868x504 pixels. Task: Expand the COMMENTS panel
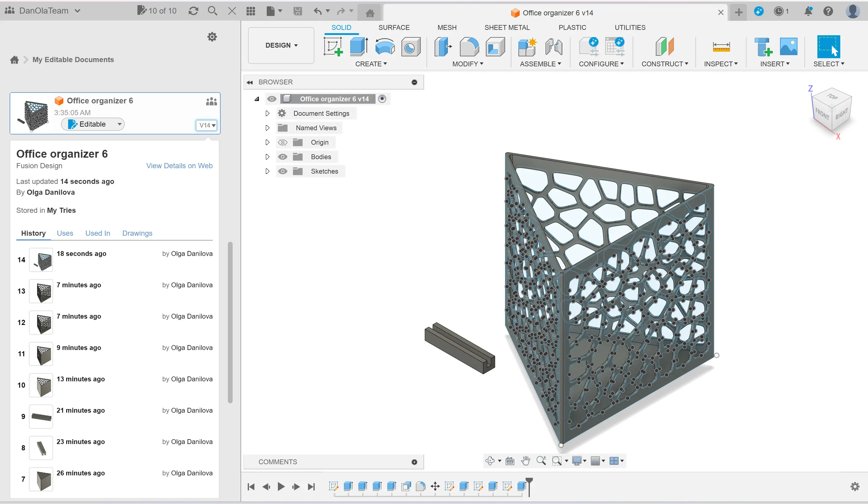414,462
